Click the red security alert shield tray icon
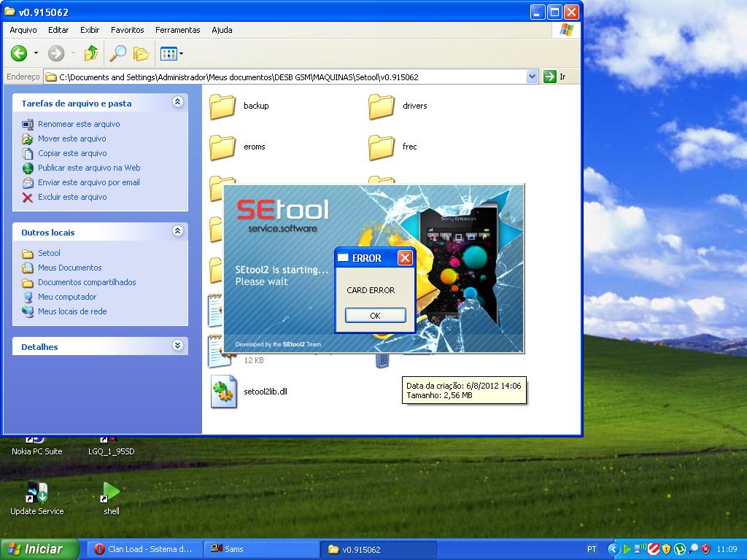 (x=706, y=549)
